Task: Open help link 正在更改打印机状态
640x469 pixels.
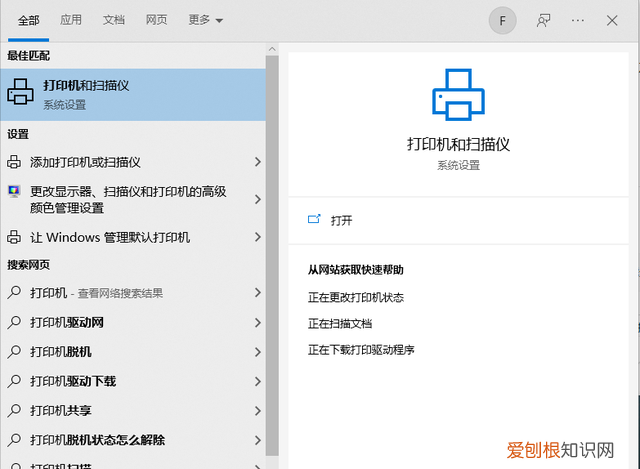Action: point(356,297)
